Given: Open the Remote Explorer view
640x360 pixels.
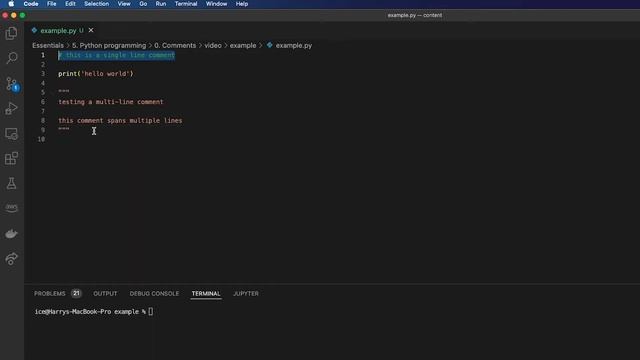Looking at the screenshot, I should tap(11, 133).
